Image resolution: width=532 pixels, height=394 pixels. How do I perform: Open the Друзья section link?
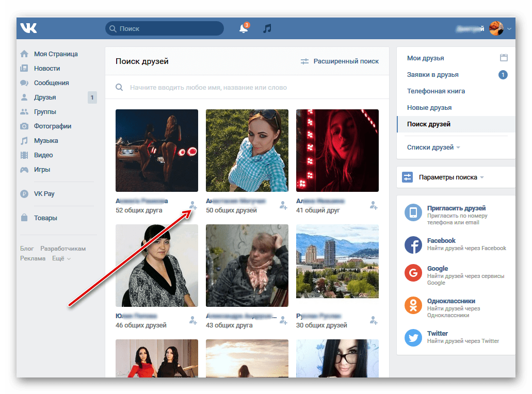point(45,97)
